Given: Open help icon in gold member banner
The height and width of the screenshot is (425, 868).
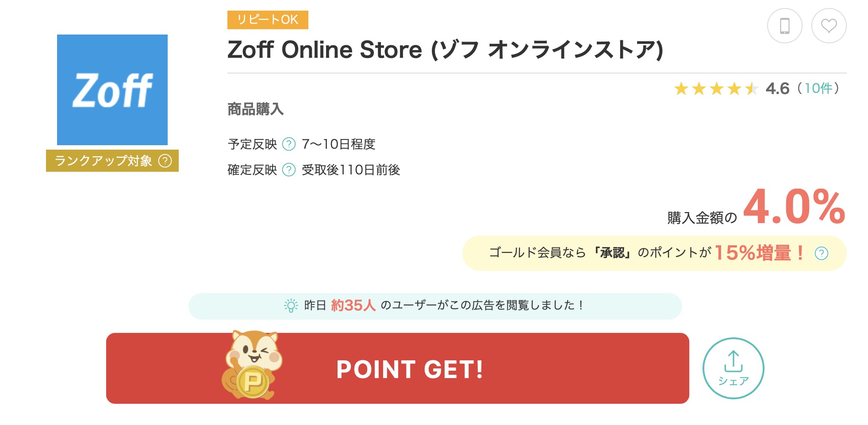Looking at the screenshot, I should [x=822, y=253].
